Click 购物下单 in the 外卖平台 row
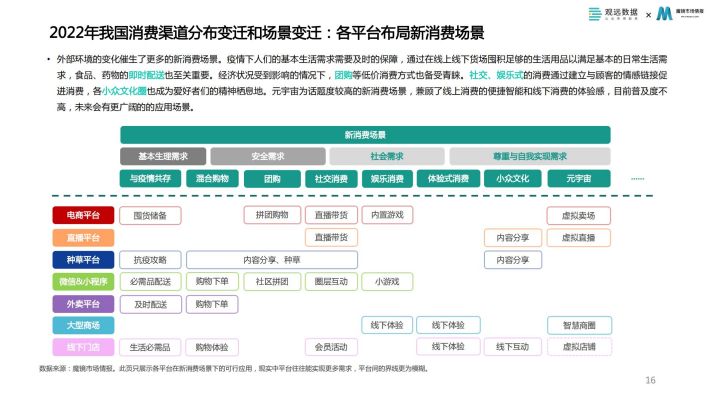This screenshot has width=710, height=399. pos(212,304)
